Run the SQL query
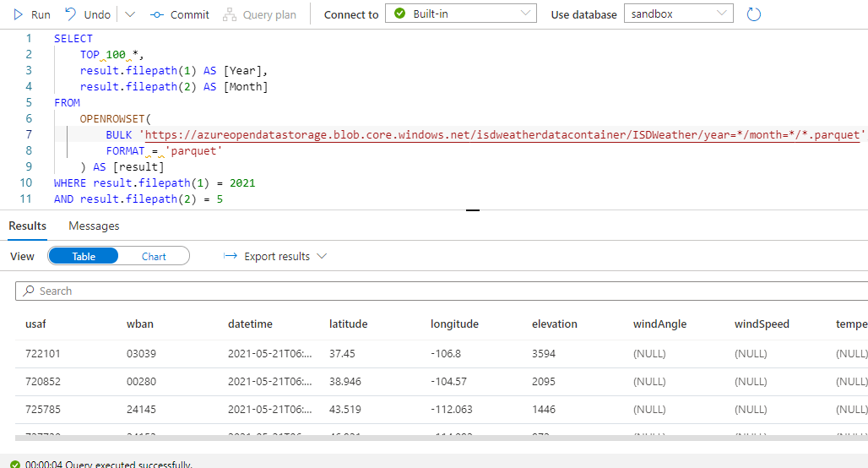 point(31,14)
